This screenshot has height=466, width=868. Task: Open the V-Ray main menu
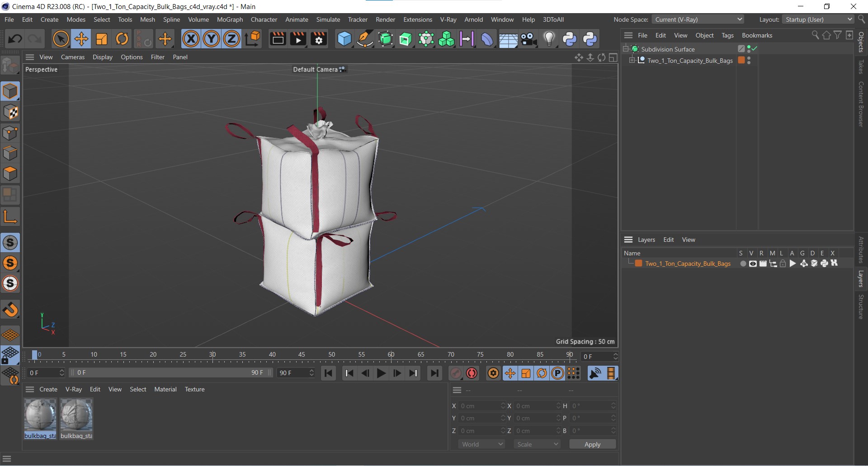pos(448,19)
